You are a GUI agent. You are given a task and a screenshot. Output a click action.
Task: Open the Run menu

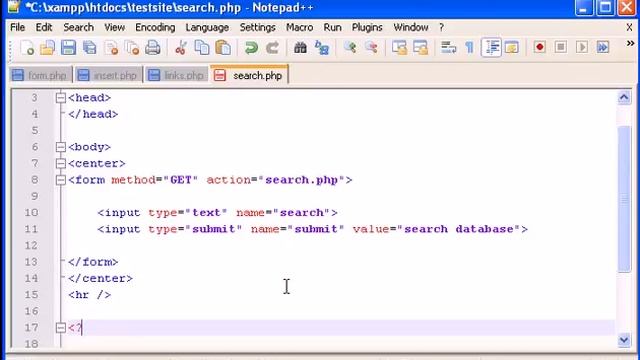coord(332,27)
